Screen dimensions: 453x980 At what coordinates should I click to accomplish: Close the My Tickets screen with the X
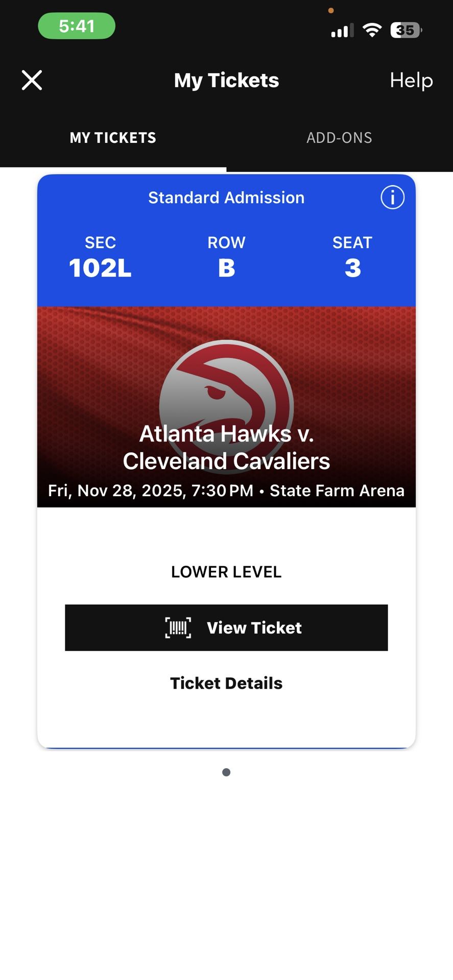click(32, 80)
